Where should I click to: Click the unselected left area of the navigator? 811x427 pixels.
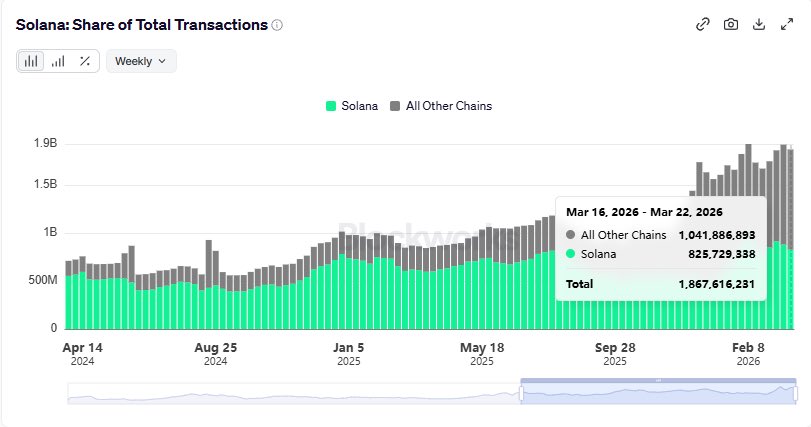click(290, 394)
